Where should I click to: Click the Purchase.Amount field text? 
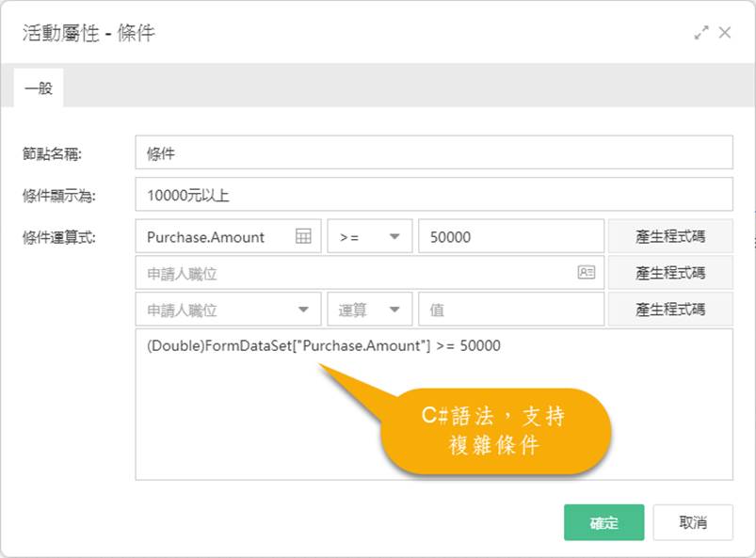(x=207, y=237)
